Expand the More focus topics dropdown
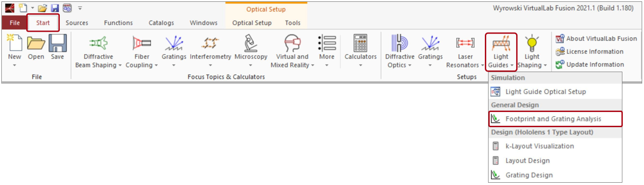This screenshot has height=185, width=644. 327,65
